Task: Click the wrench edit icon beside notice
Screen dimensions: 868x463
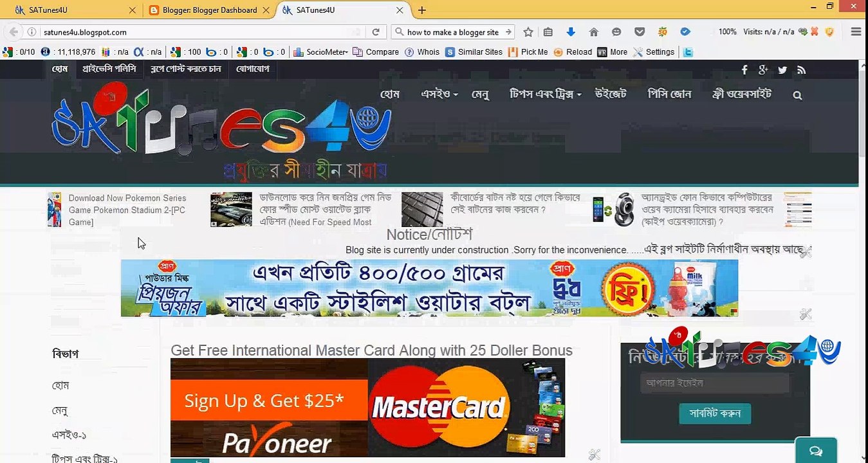Action: click(806, 253)
